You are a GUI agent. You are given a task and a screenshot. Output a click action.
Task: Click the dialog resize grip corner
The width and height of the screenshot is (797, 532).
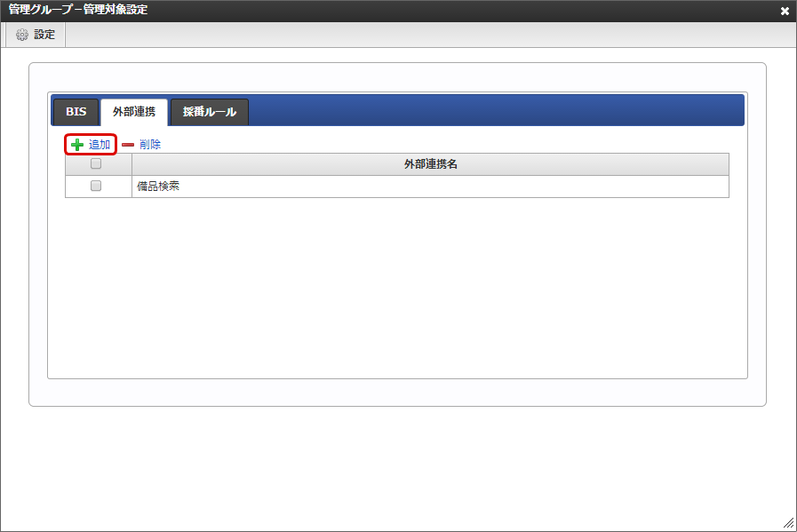click(x=788, y=523)
